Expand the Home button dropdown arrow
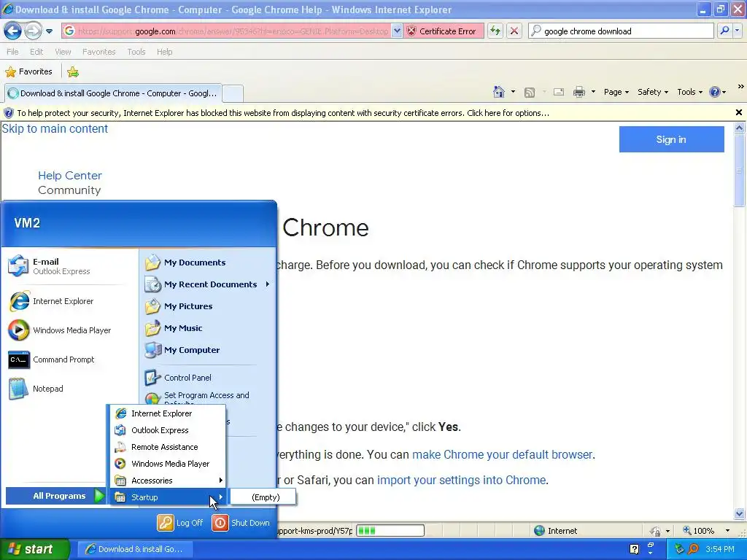 click(513, 92)
